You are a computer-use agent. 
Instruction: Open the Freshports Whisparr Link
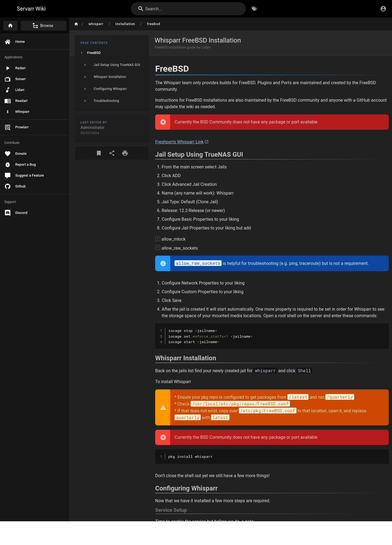(x=179, y=142)
